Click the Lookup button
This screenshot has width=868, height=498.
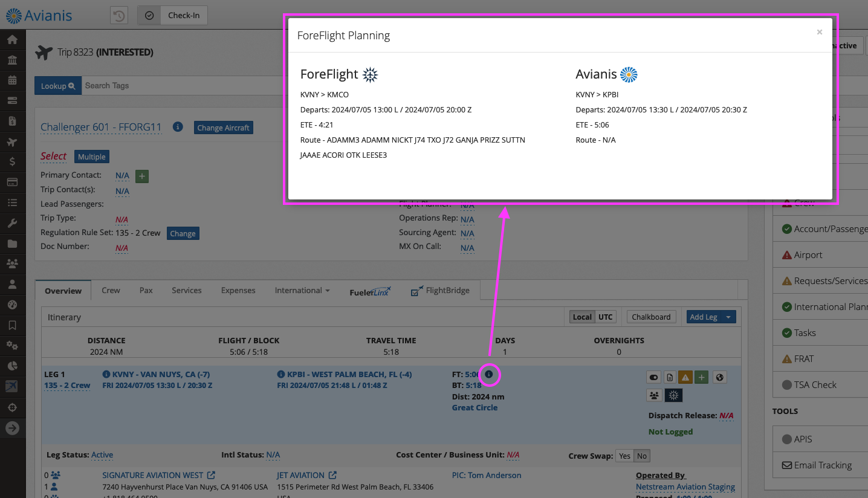pyautogui.click(x=57, y=86)
